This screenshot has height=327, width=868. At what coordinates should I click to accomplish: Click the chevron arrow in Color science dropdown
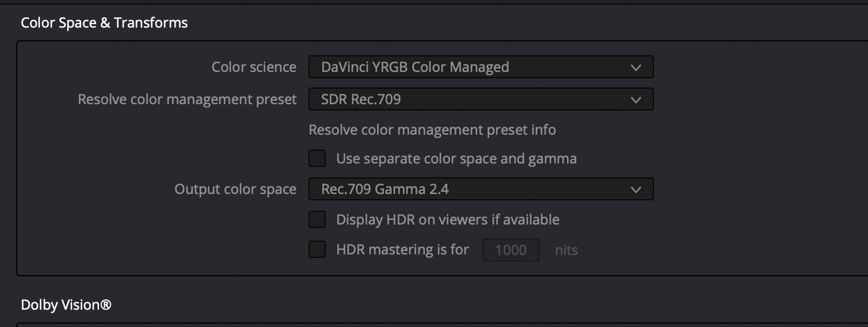click(635, 67)
